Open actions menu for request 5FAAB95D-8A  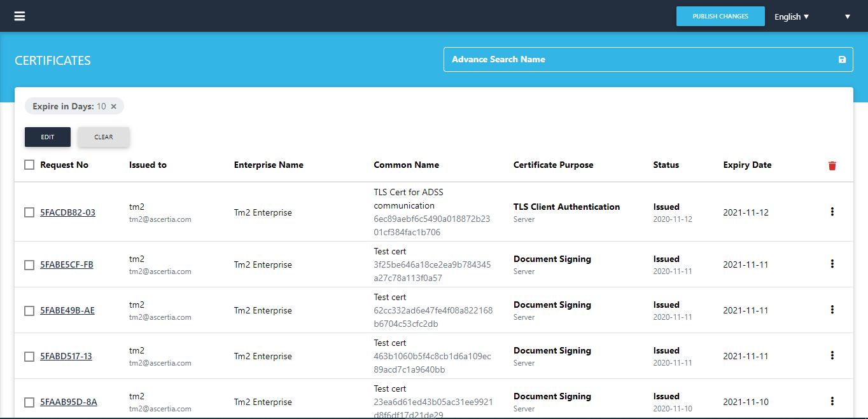[832, 401]
